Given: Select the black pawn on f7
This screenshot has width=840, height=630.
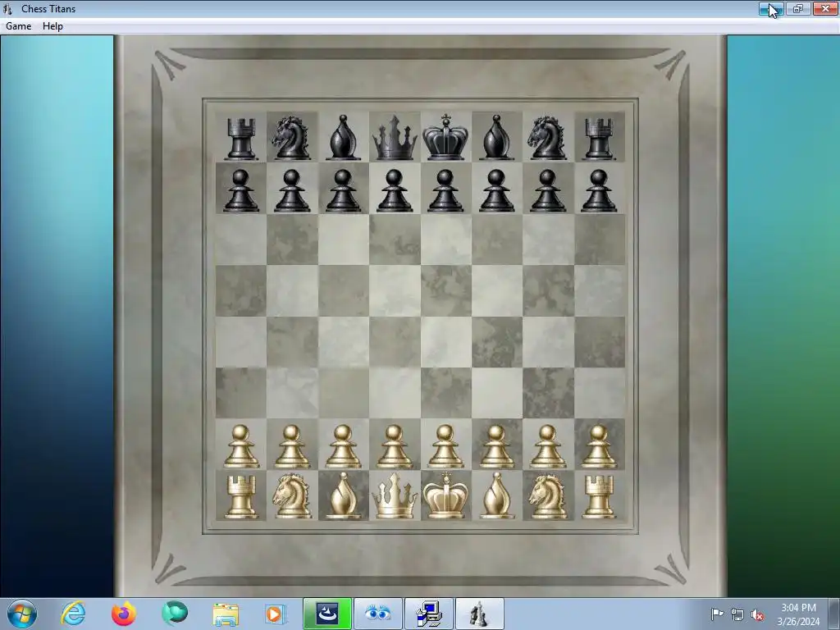Looking at the screenshot, I should click(x=496, y=190).
